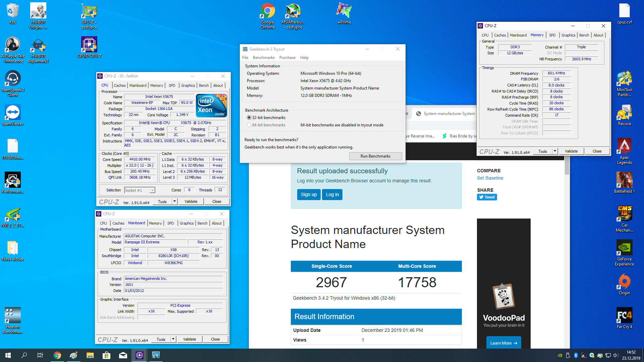This screenshot has height=362, width=644.
Task: Launch Battlefield 1 desktop icon
Action: pos(624,183)
